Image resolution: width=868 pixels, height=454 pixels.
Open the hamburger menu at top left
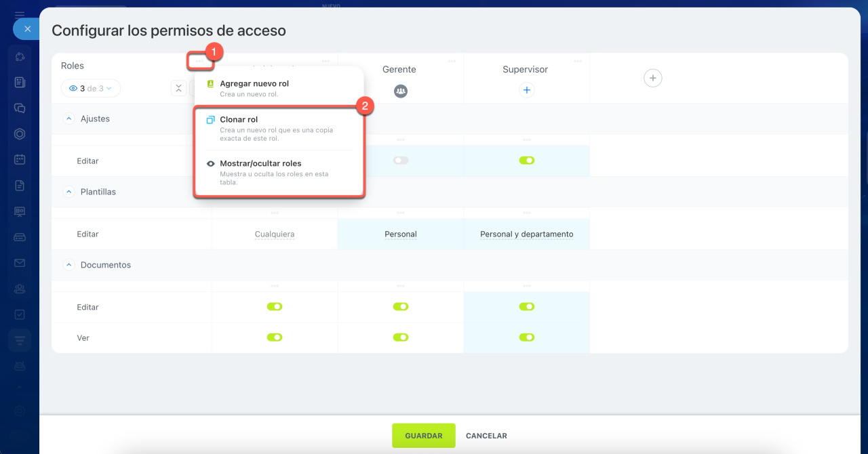pyautogui.click(x=20, y=14)
